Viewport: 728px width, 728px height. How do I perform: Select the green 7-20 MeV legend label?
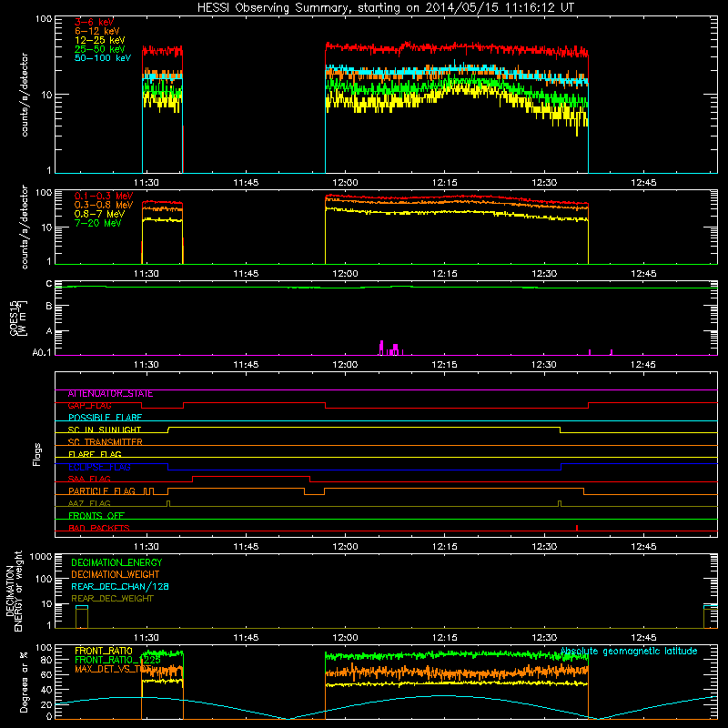[x=97, y=223]
